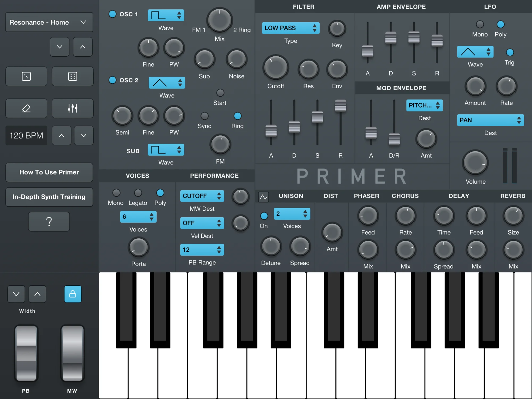
Task: Select the REVERB effects tab
Action: [x=513, y=196]
